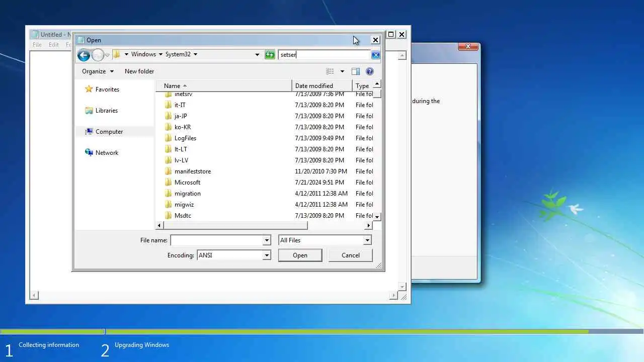Viewport: 644px width, 362px height.
Task: Click the 7/21/2024 9:51 PM date cell
Action: (319, 183)
